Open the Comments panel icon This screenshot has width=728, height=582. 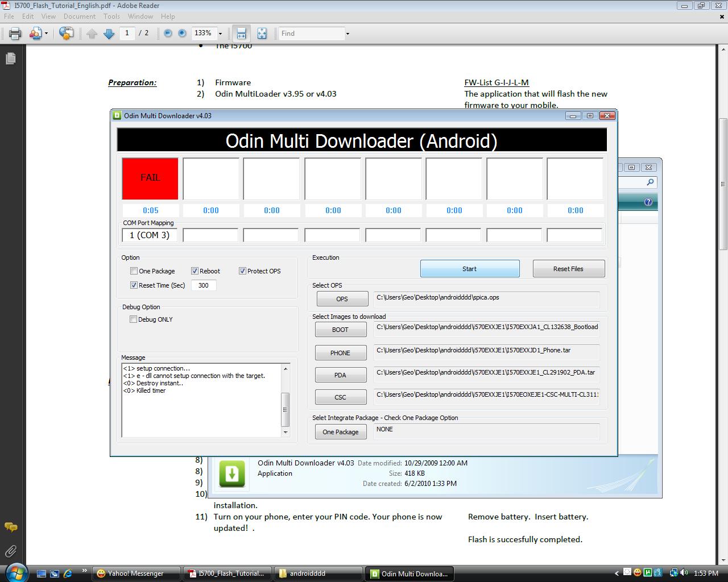pyautogui.click(x=10, y=527)
